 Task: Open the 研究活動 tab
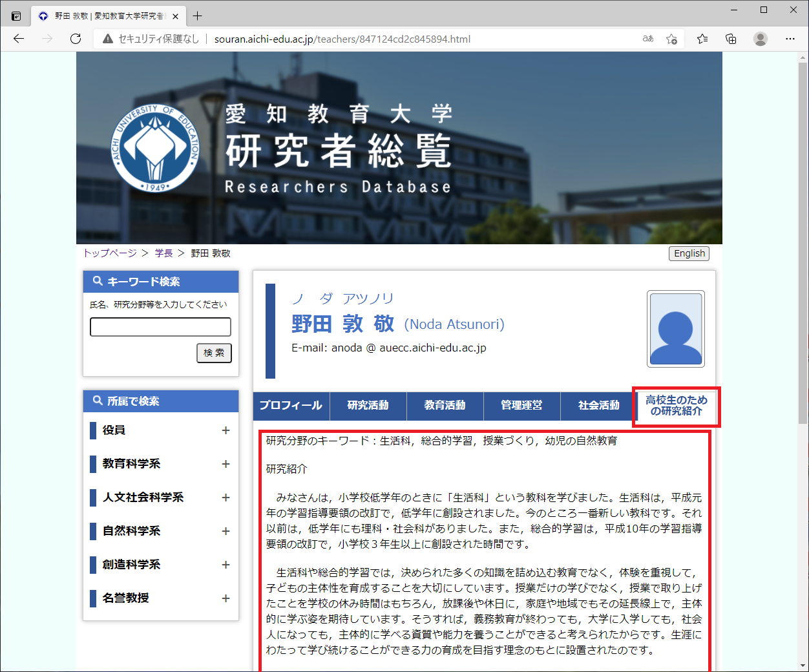pos(368,406)
